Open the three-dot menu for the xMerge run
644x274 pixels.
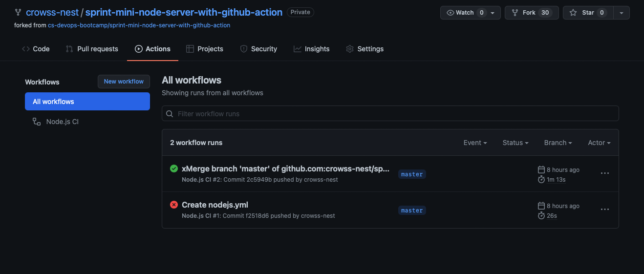(605, 173)
